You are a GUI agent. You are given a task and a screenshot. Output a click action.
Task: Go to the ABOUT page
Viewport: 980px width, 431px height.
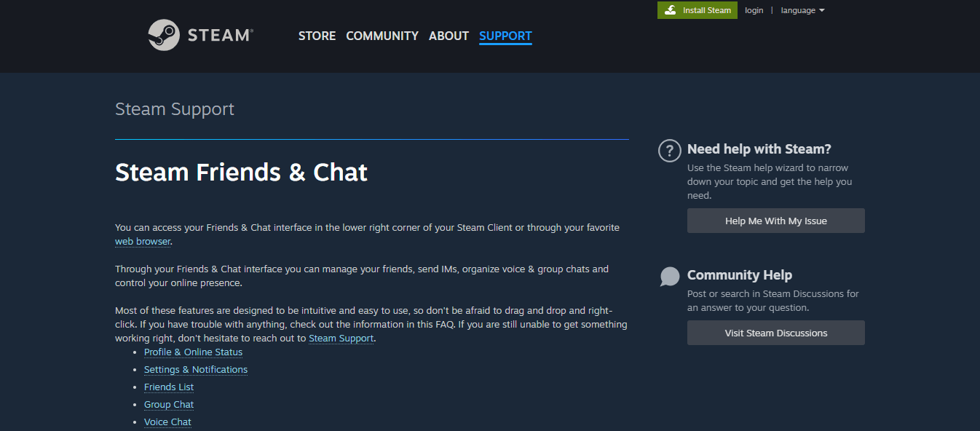pyautogui.click(x=448, y=36)
